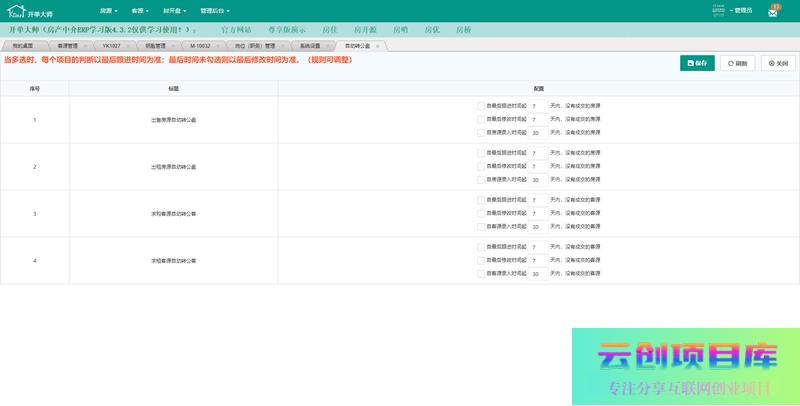Viewport: 800px width, 406px height.
Task: Expand the 房源 dropdown menu
Action: click(106, 10)
